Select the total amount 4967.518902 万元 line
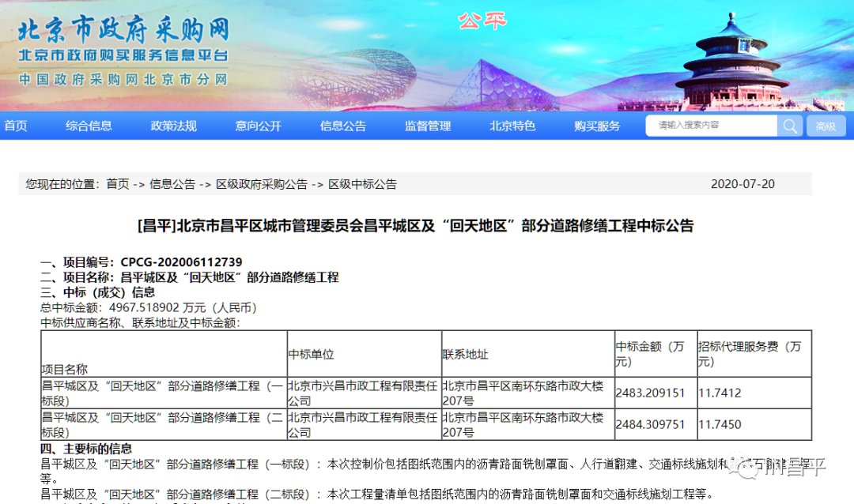854x504 pixels. pos(149,307)
